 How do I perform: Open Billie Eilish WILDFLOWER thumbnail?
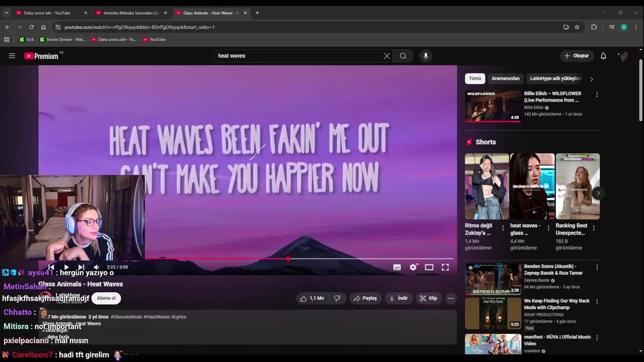tap(493, 106)
